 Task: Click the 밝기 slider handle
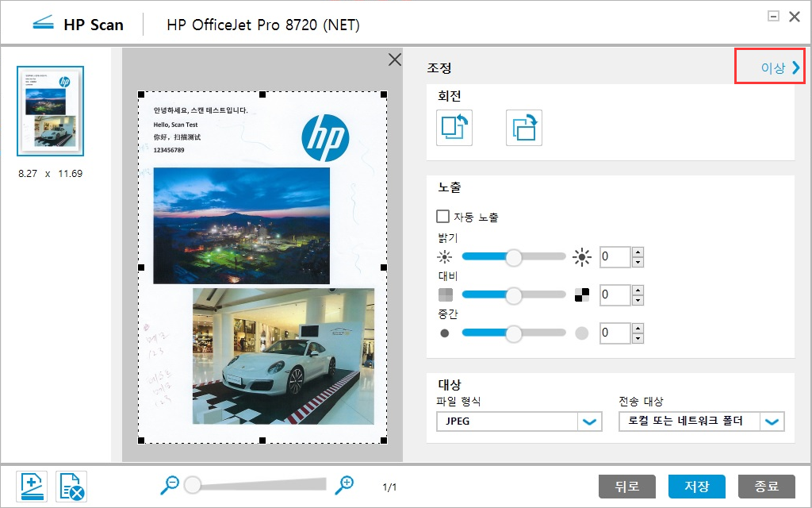(x=513, y=257)
